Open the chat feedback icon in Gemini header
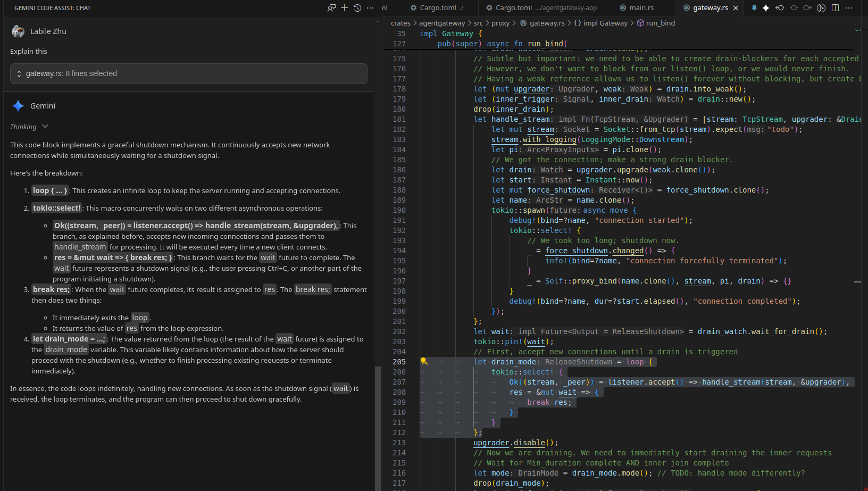Viewport: 868px width, 491px height. pos(331,8)
